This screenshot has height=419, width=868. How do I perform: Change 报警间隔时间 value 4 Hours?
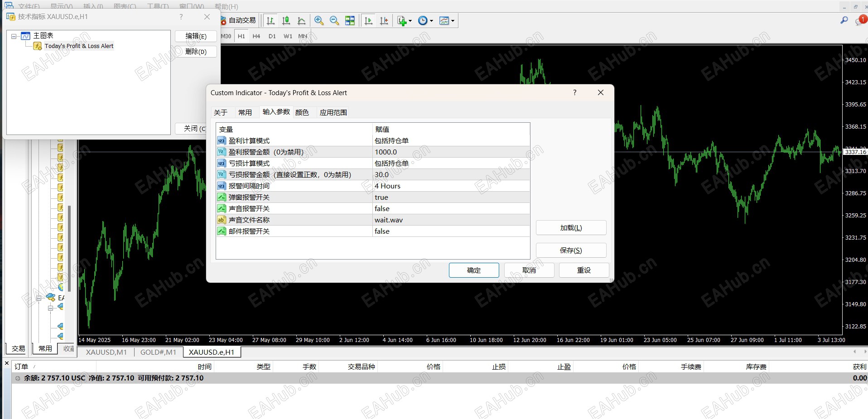[x=451, y=186]
